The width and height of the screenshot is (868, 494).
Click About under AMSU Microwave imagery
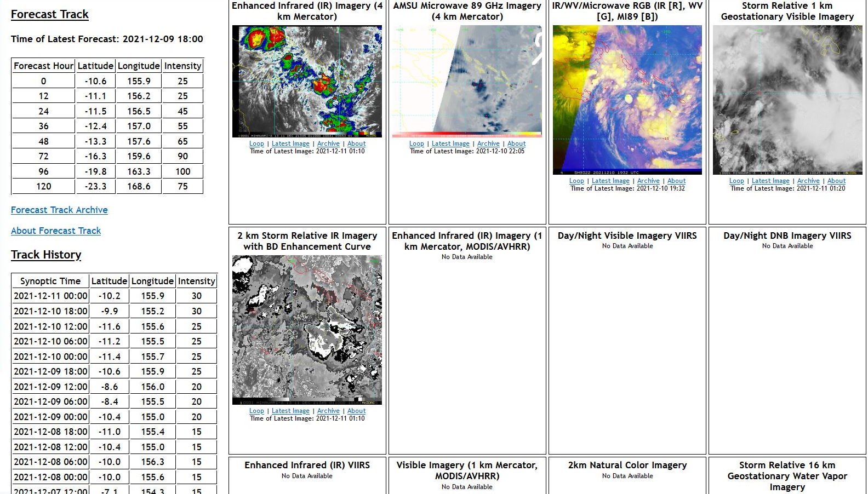(x=516, y=143)
